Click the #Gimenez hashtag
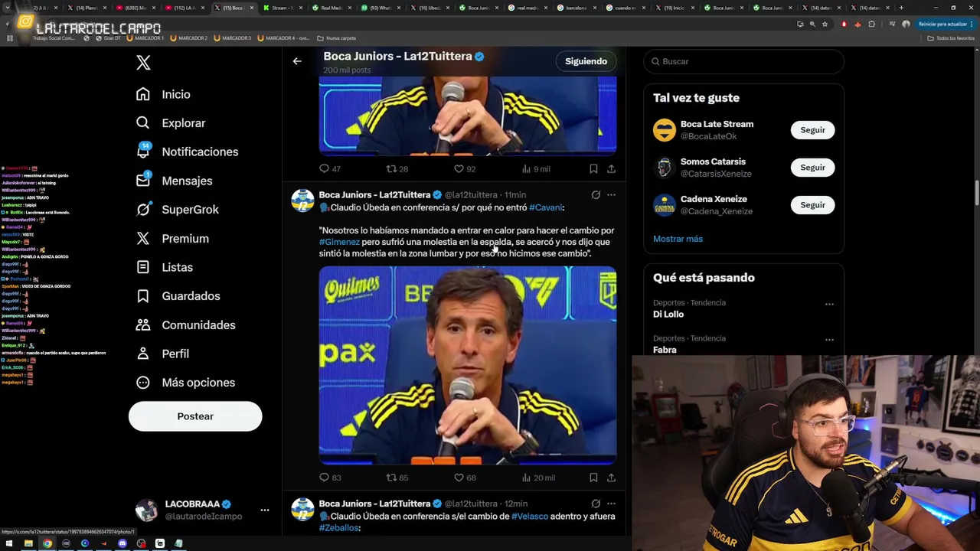This screenshot has height=551, width=980. (x=339, y=242)
